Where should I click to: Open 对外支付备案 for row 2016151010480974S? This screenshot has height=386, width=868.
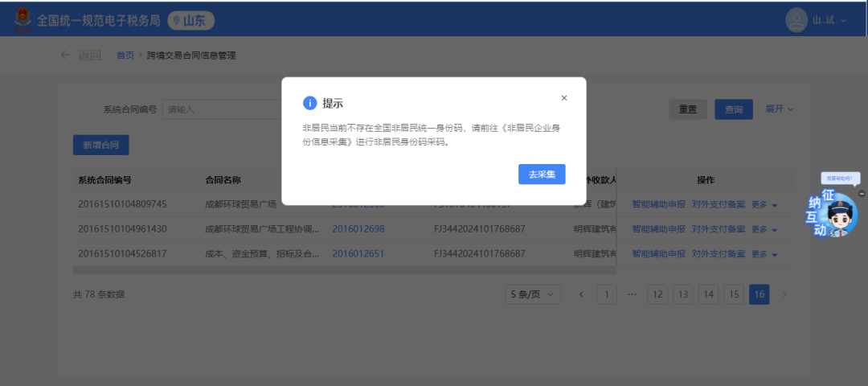(719, 205)
